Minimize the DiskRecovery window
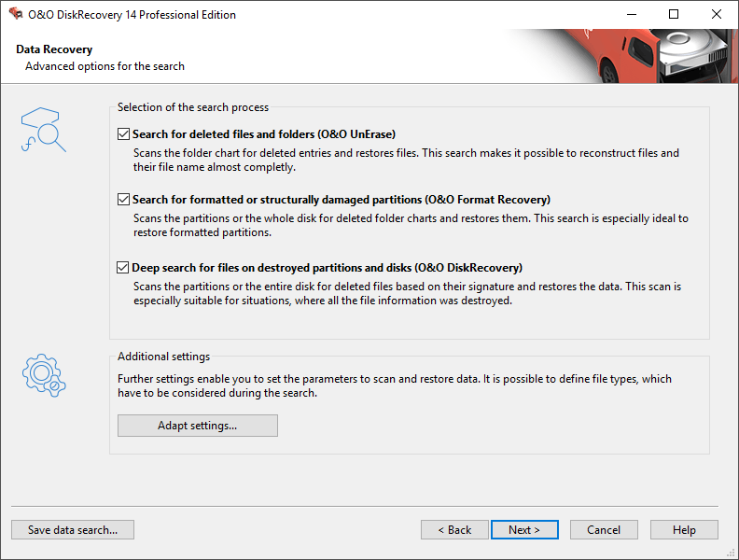The image size is (739, 560). point(631,15)
